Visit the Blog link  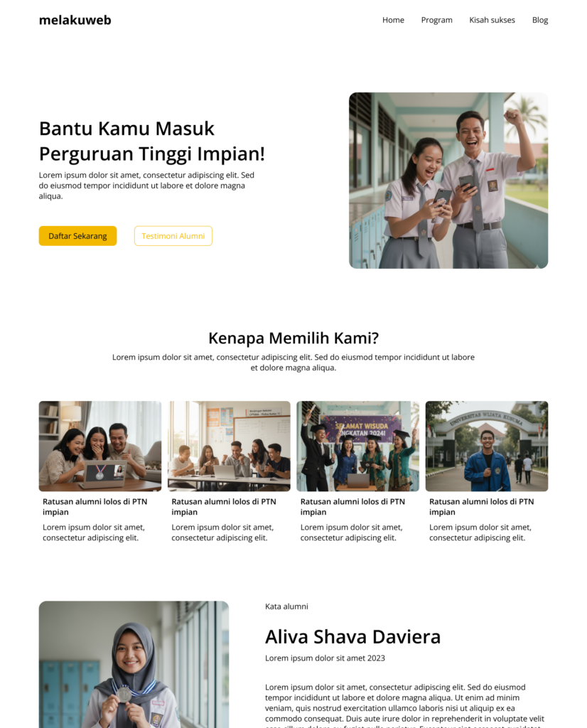[x=539, y=20]
